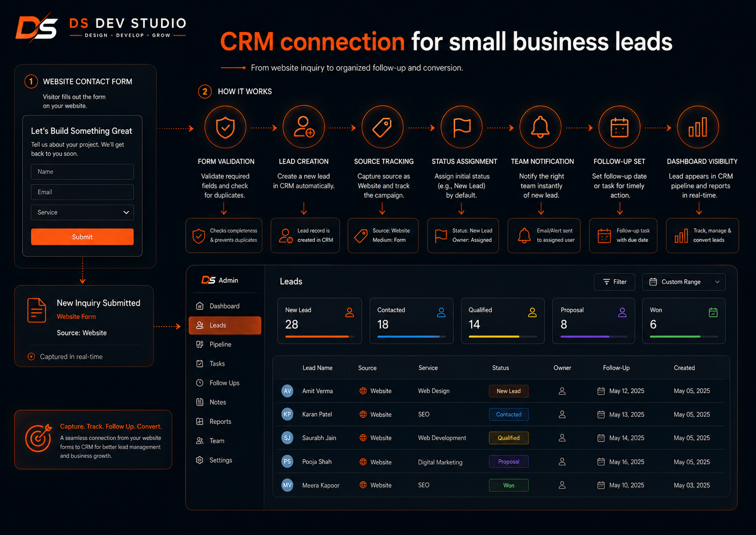
Task: Open Reports in the Admin sidebar
Action: click(225, 422)
